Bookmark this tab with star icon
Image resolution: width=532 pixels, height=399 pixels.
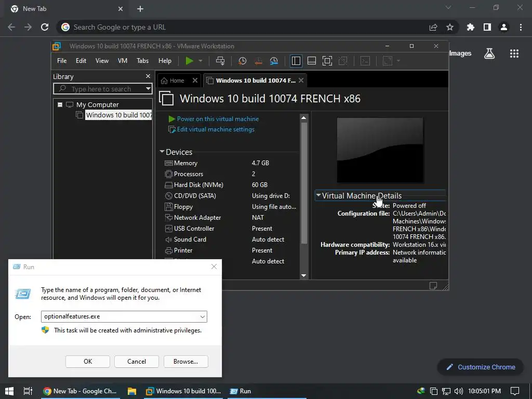pos(450,27)
